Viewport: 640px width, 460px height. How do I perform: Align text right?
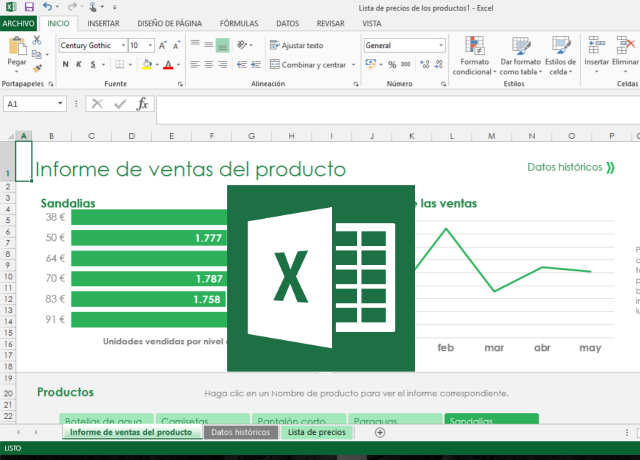(222, 64)
